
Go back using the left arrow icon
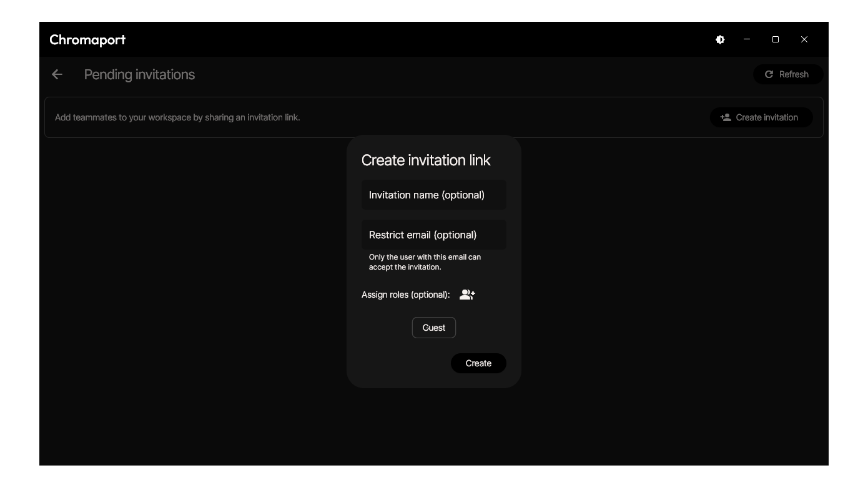point(57,74)
